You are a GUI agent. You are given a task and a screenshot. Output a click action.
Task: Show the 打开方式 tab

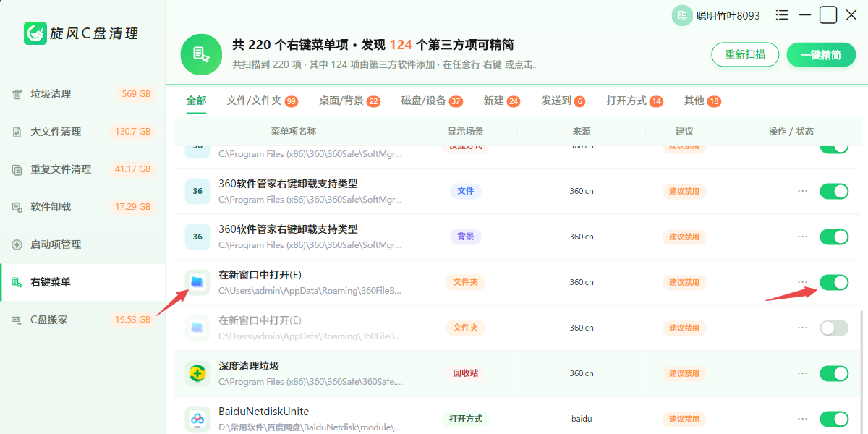(x=634, y=101)
